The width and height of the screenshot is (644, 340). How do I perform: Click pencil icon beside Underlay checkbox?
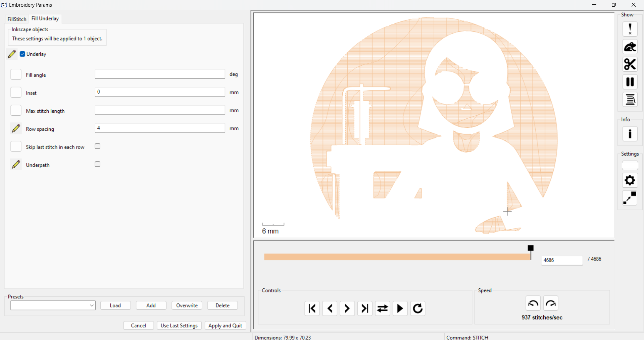coord(12,54)
